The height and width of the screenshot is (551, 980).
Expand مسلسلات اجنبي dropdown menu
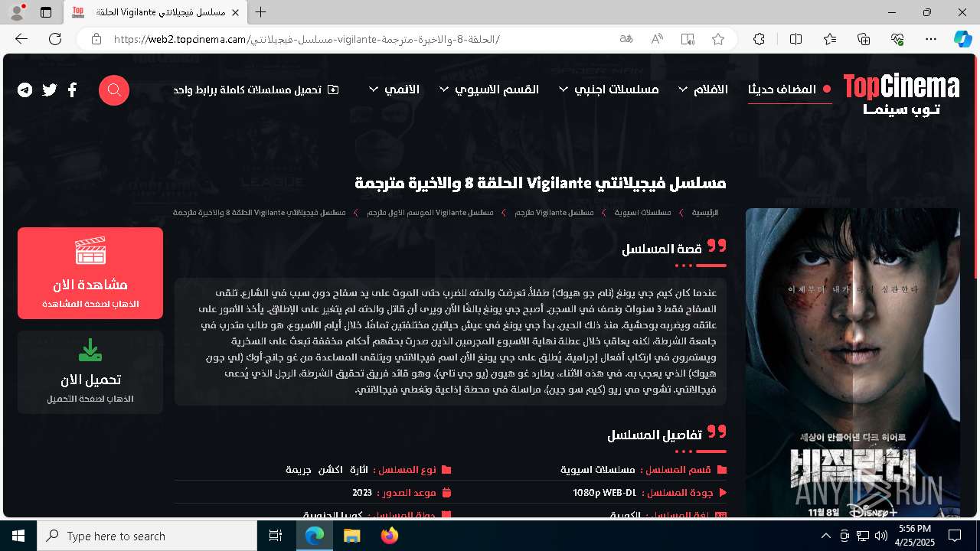tap(609, 90)
